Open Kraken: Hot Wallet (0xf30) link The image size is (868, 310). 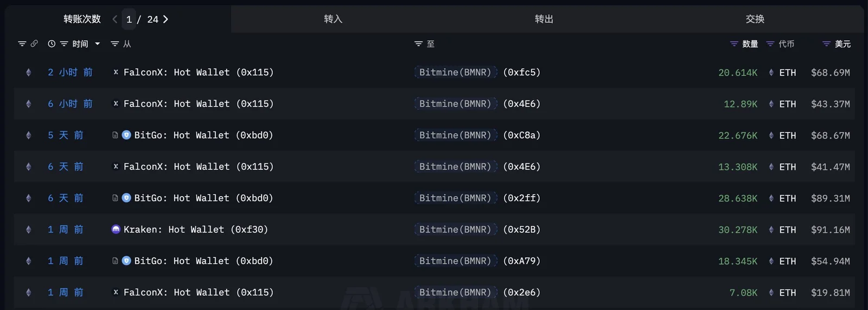point(195,230)
